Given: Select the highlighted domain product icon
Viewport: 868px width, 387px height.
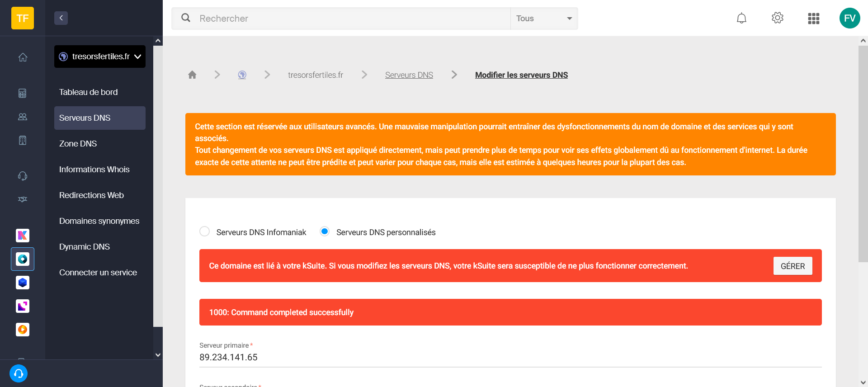Looking at the screenshot, I should click(23, 259).
